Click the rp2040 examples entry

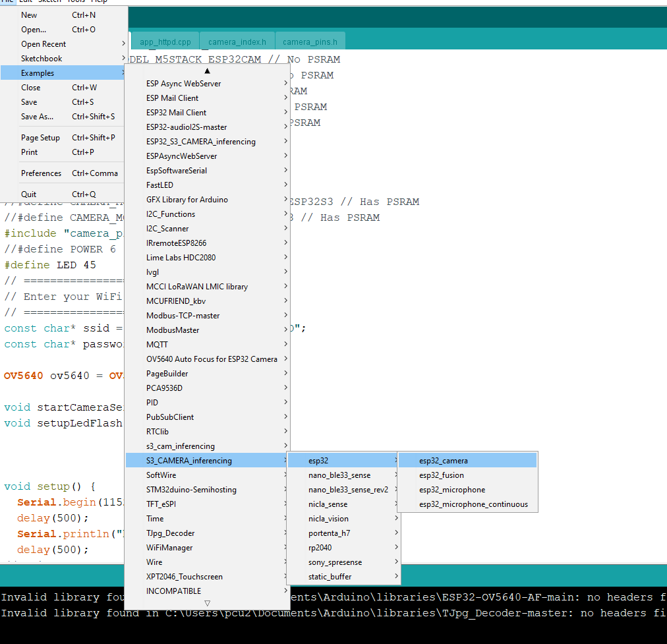click(320, 548)
